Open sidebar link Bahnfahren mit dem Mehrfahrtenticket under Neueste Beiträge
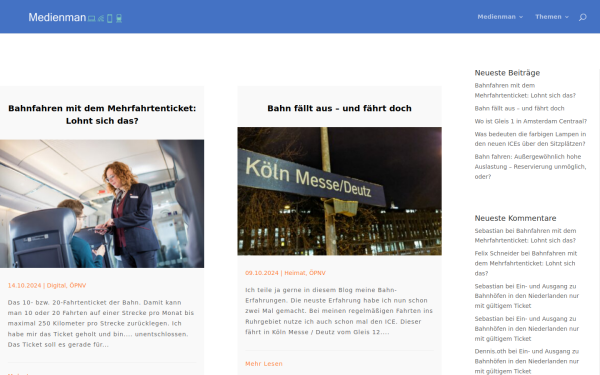 click(x=525, y=90)
